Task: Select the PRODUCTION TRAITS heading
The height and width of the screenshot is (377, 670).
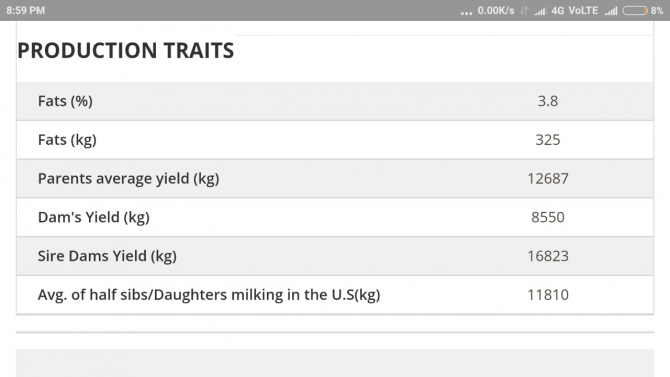Action: [x=126, y=50]
